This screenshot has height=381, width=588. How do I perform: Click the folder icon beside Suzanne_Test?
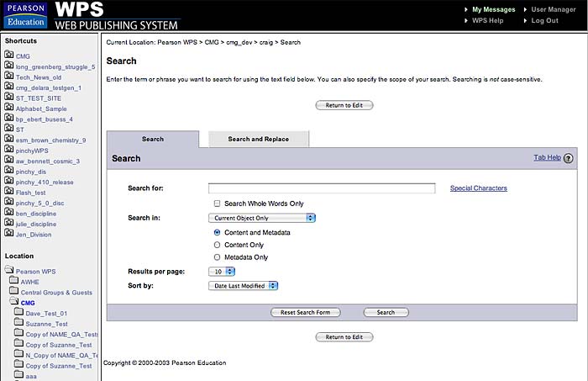coord(18,323)
